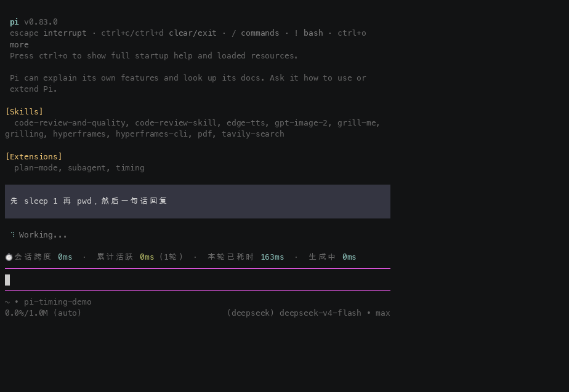
Task: Click the "code-review-and-quality" skill name
Action: click(x=70, y=123)
